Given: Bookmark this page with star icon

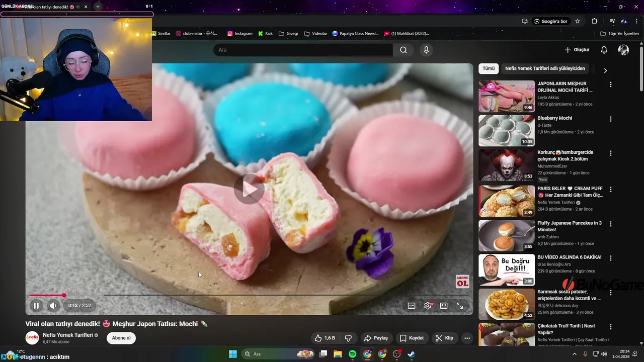Looking at the screenshot, I should 578,21.
